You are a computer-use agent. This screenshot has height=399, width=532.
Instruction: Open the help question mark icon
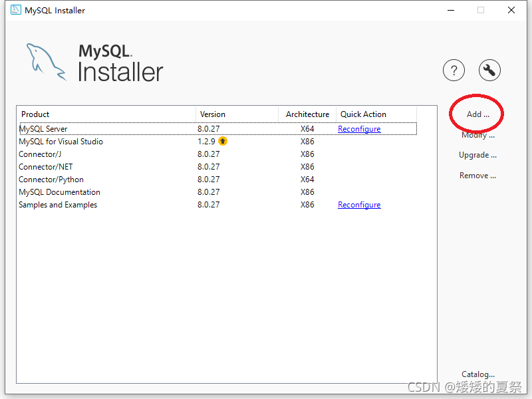point(454,70)
